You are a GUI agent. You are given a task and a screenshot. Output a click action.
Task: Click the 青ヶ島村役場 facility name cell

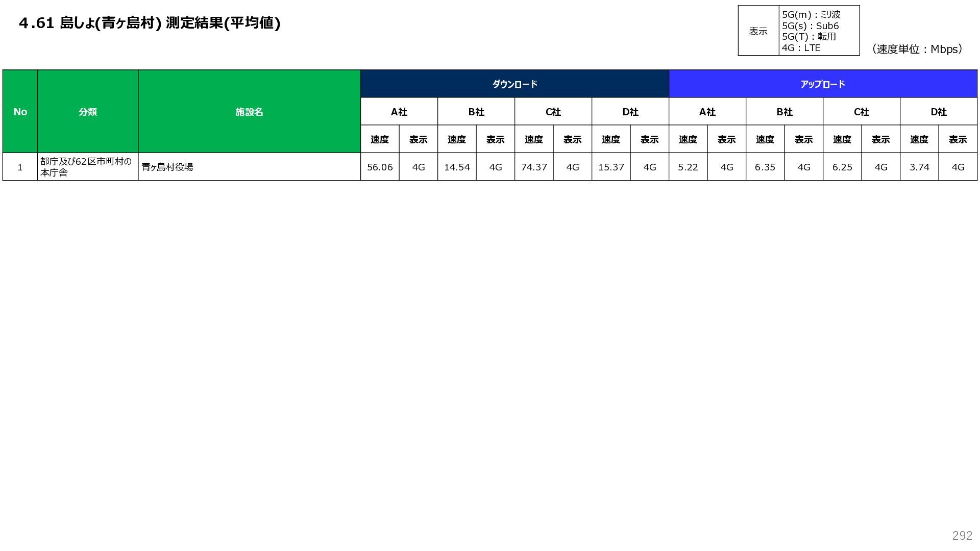(167, 167)
